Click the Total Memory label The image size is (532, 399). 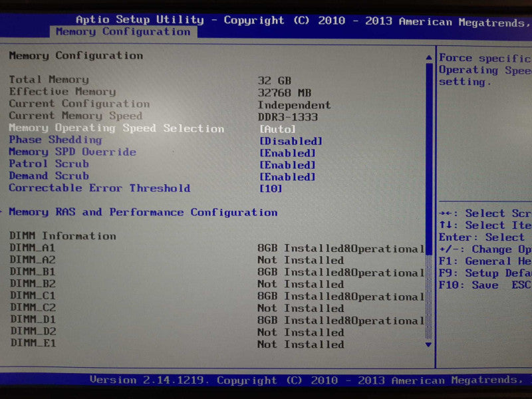pyautogui.click(x=49, y=79)
